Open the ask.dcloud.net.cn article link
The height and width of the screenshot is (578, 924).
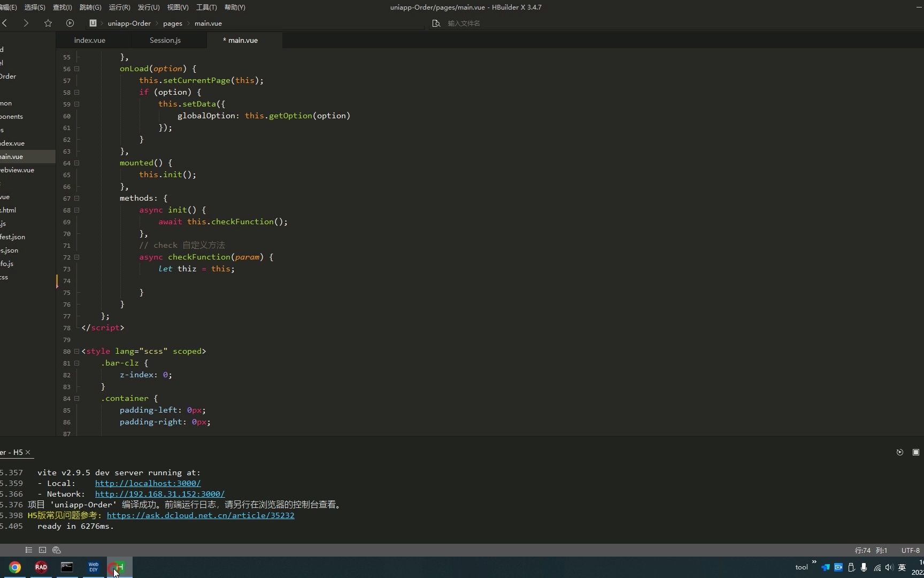(x=201, y=515)
